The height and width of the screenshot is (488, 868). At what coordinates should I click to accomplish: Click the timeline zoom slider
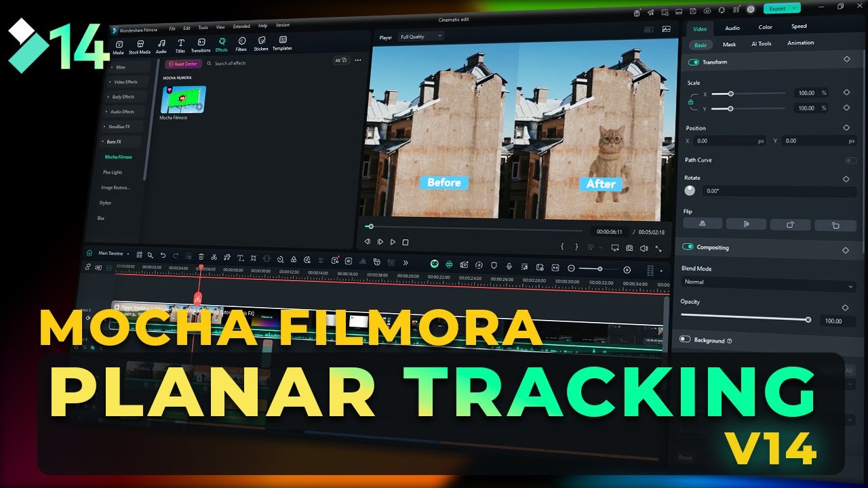[x=599, y=269]
